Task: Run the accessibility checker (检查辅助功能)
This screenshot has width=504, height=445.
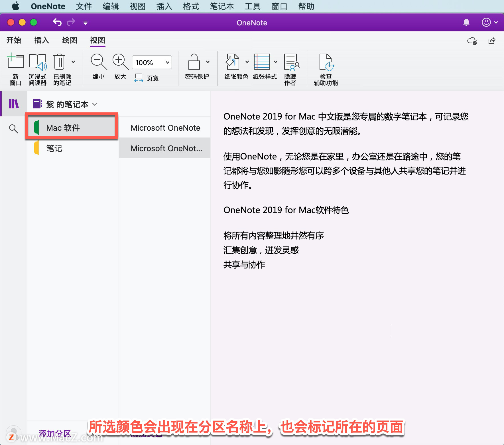Action: pos(326,69)
